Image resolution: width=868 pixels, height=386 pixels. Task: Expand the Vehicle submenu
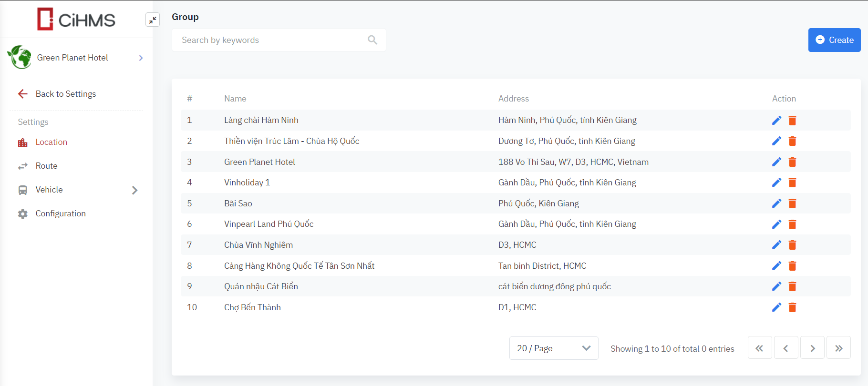tap(134, 190)
